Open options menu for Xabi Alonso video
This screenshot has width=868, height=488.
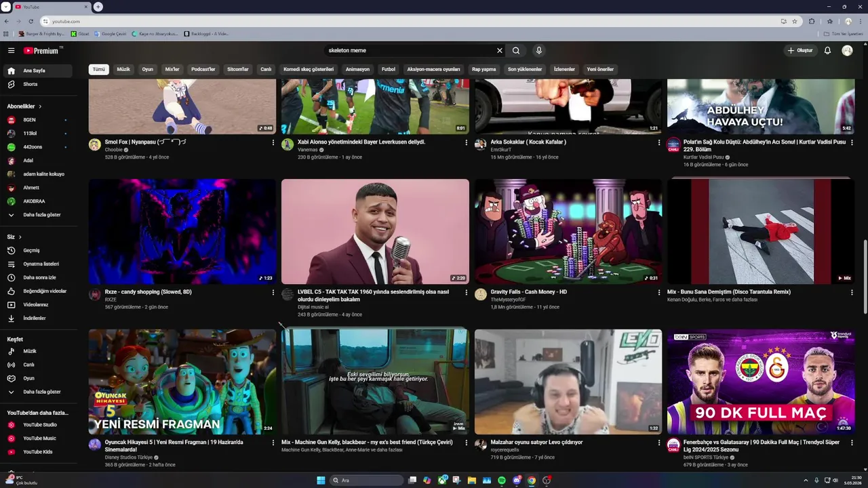pos(466,143)
